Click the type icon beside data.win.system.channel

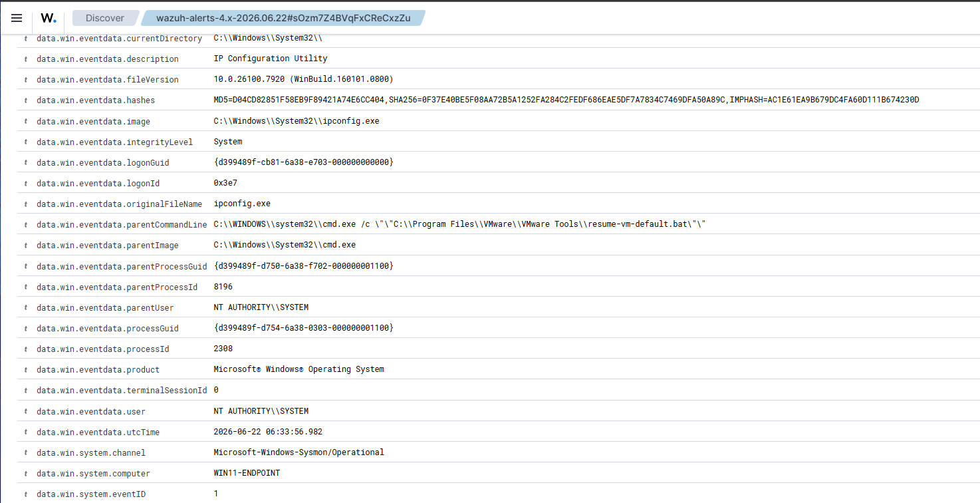click(25, 453)
